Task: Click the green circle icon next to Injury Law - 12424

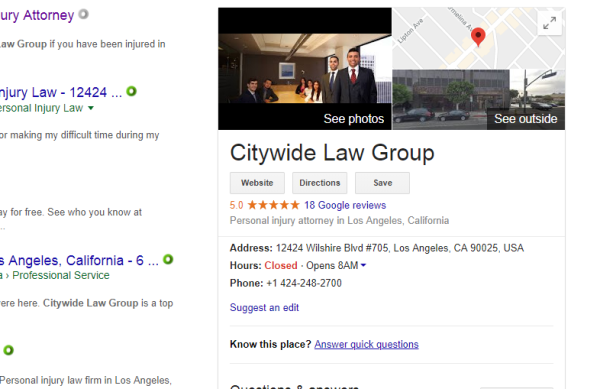Action: [x=131, y=91]
